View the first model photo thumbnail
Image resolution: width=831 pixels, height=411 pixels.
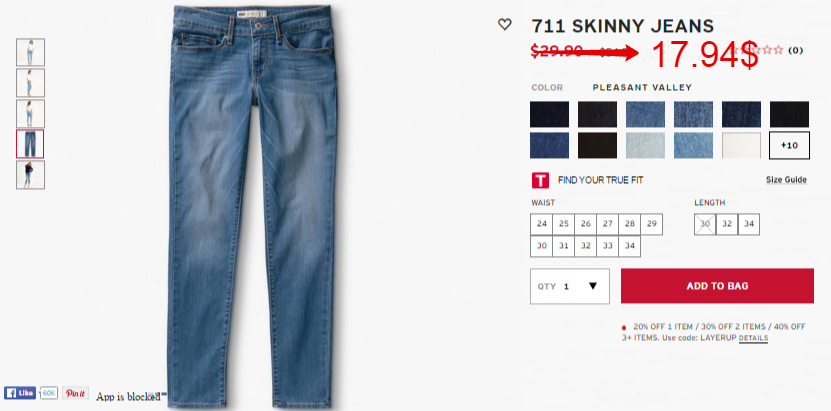coord(30,52)
